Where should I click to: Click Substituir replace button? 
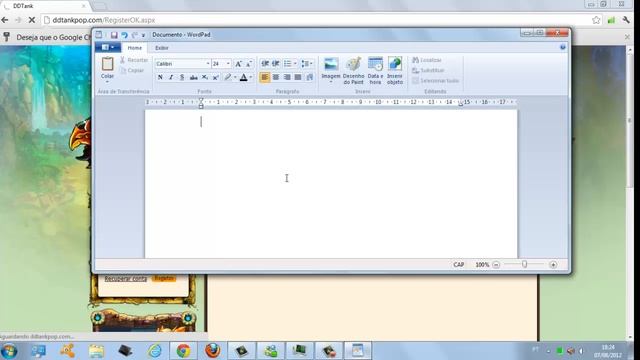click(x=428, y=70)
